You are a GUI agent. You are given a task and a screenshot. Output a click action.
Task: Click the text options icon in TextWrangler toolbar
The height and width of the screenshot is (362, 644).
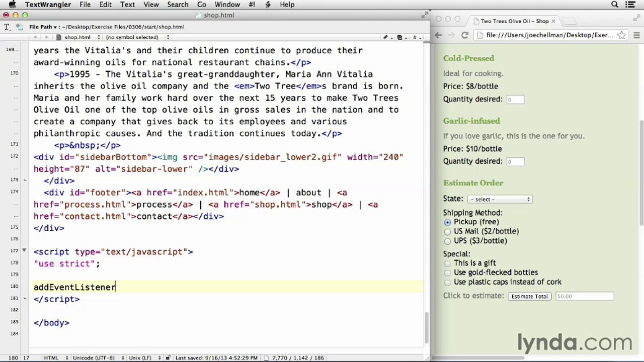coord(7,27)
